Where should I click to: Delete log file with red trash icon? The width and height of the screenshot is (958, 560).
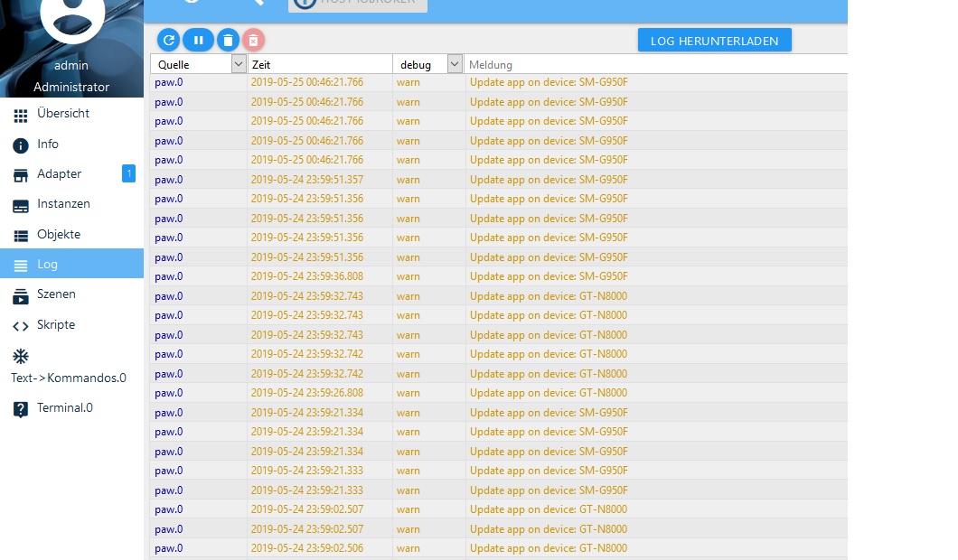coord(253,41)
